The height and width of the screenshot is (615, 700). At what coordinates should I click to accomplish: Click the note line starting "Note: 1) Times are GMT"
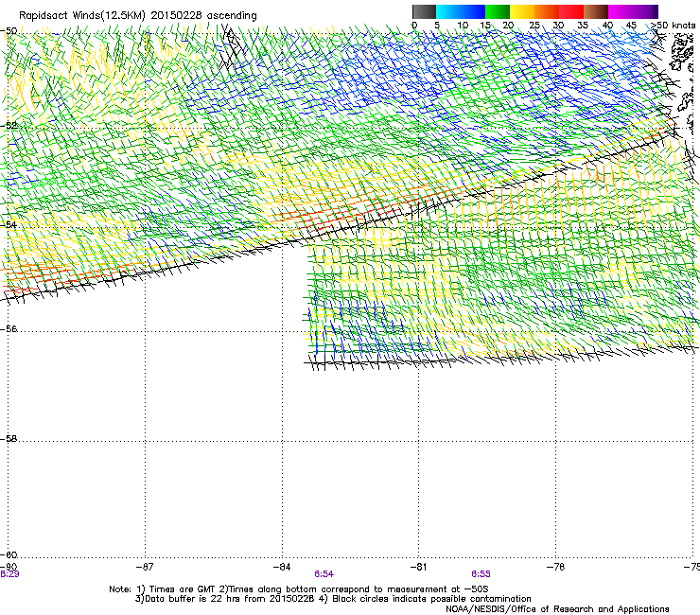pos(299,589)
